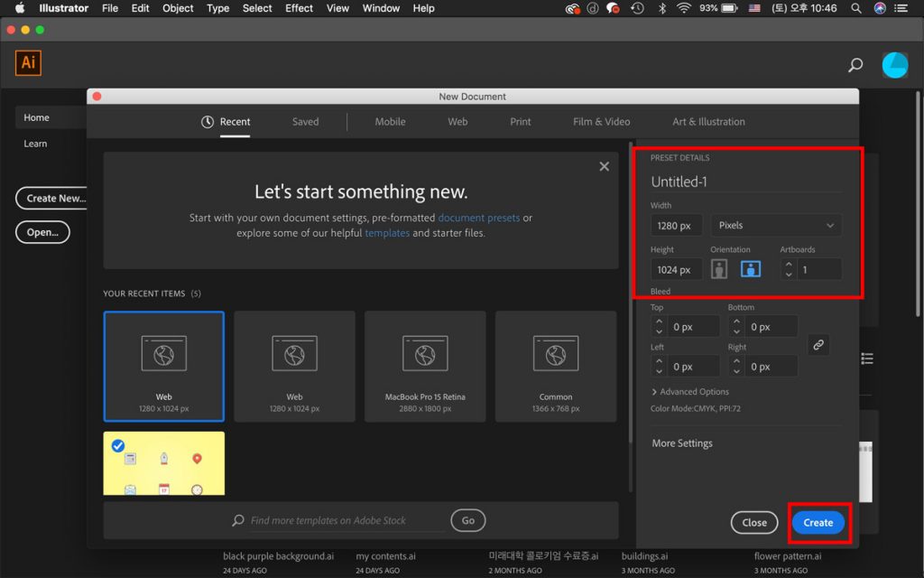Viewport: 924px width, 578px height.
Task: Switch to the Film & Video tab
Action: tap(601, 122)
